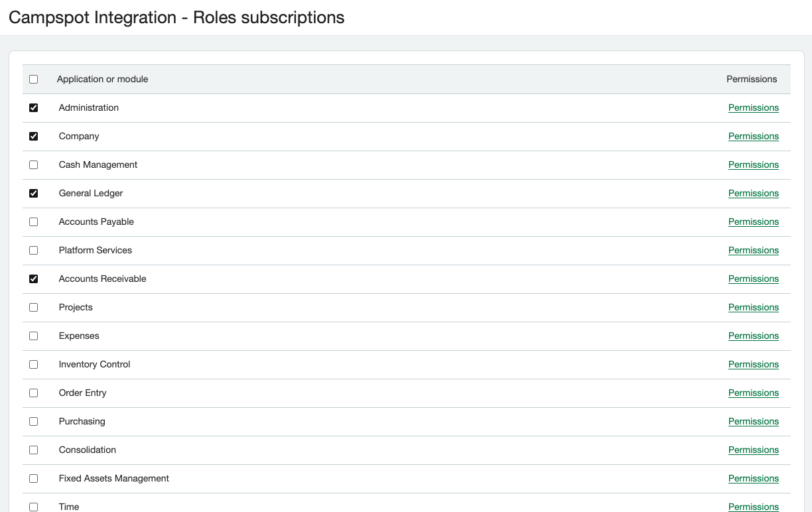Open Accounts Receivable Permissions

[x=754, y=279]
